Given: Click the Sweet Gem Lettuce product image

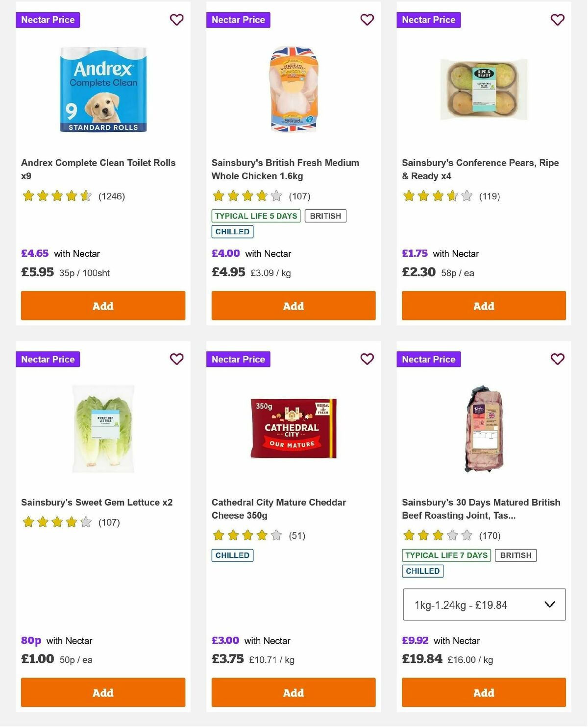Looking at the screenshot, I should [x=103, y=426].
